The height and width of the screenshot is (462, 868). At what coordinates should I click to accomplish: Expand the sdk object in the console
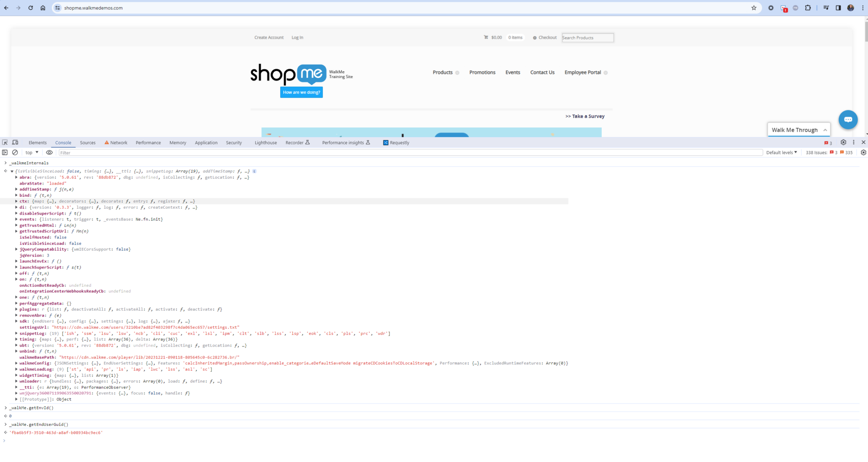click(17, 321)
